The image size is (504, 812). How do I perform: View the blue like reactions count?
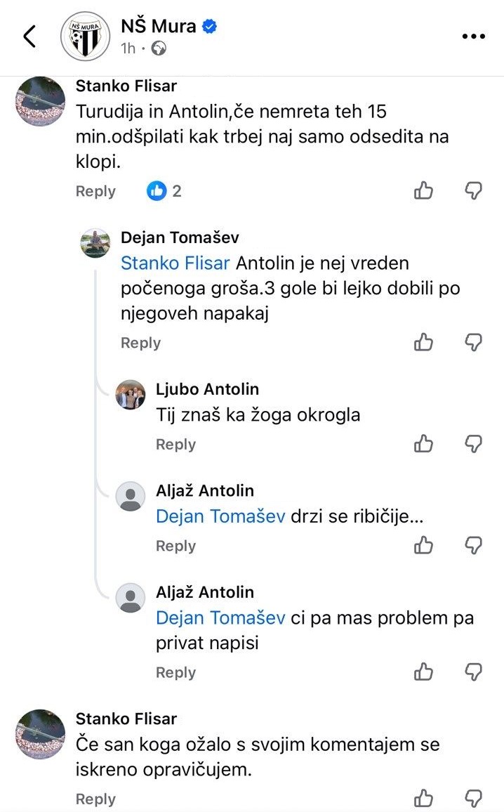164,190
